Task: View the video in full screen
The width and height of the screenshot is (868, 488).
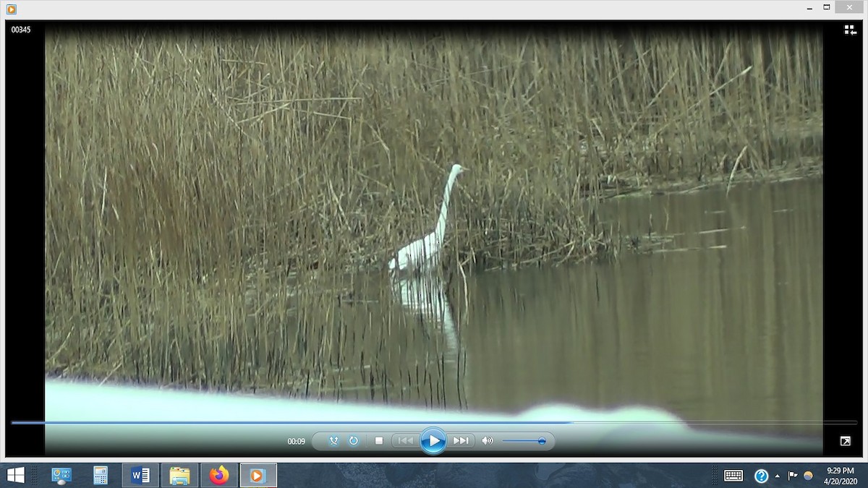Action: click(845, 441)
